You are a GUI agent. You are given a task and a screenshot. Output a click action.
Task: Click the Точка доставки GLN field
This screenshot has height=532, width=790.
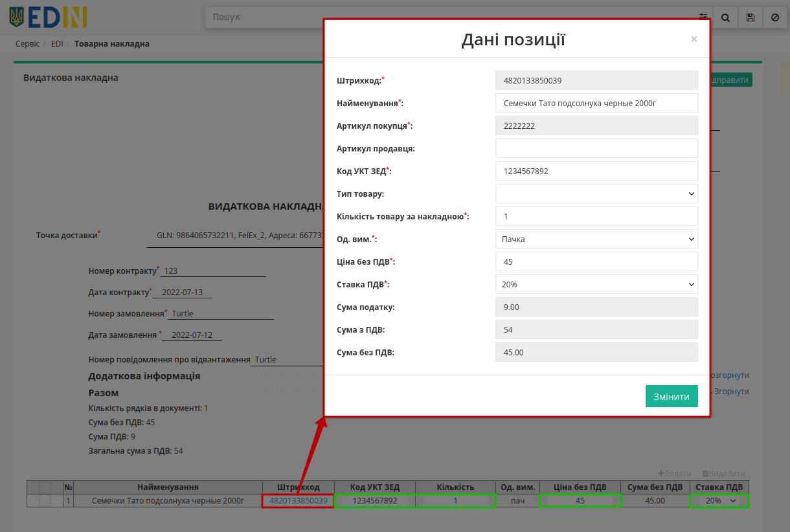(x=235, y=236)
